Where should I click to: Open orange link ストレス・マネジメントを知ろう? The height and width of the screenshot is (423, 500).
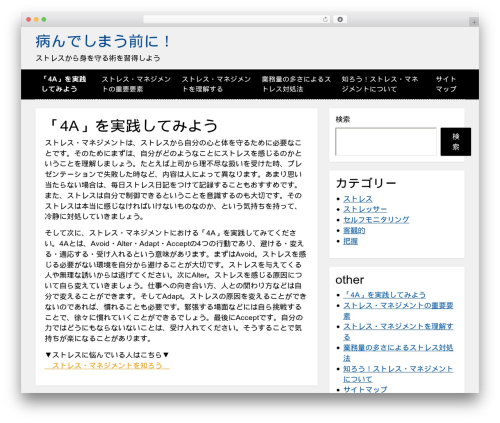107,366
